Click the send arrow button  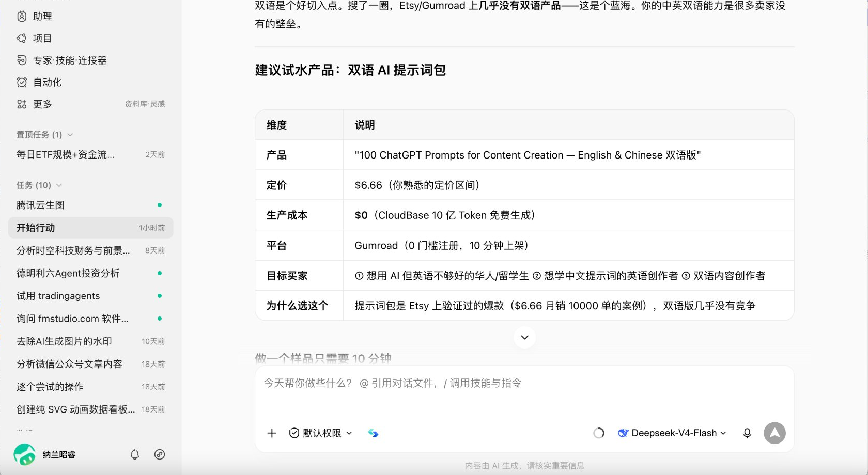point(774,433)
